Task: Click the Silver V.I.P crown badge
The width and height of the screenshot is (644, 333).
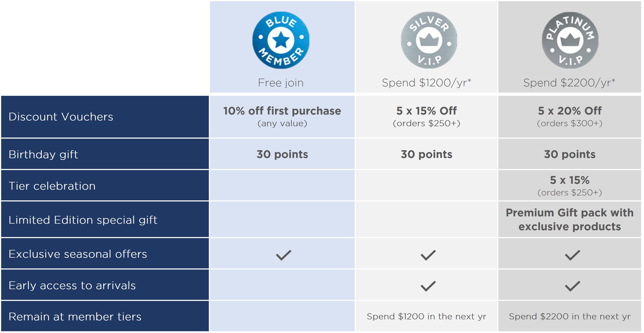Action: pos(429,40)
